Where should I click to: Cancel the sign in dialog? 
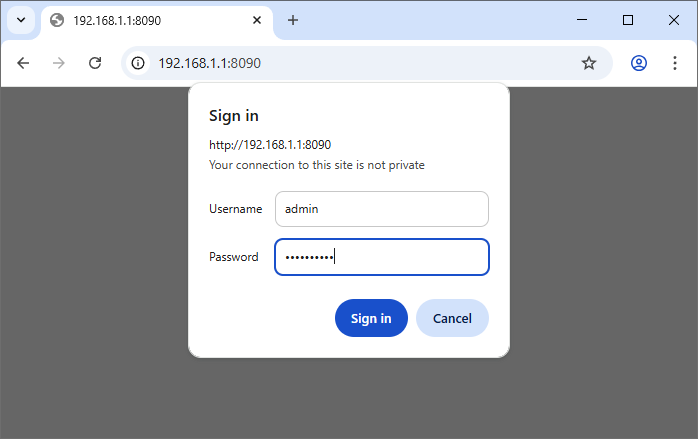tap(452, 318)
